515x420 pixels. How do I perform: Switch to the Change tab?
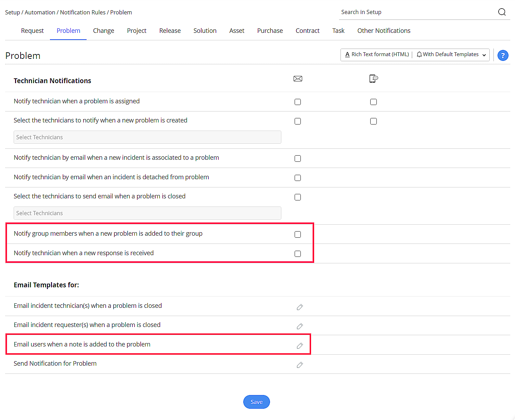(103, 31)
